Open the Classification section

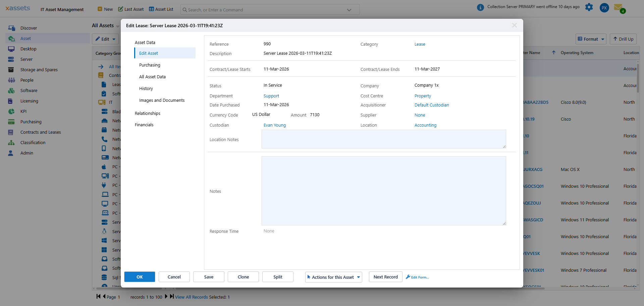(33, 142)
